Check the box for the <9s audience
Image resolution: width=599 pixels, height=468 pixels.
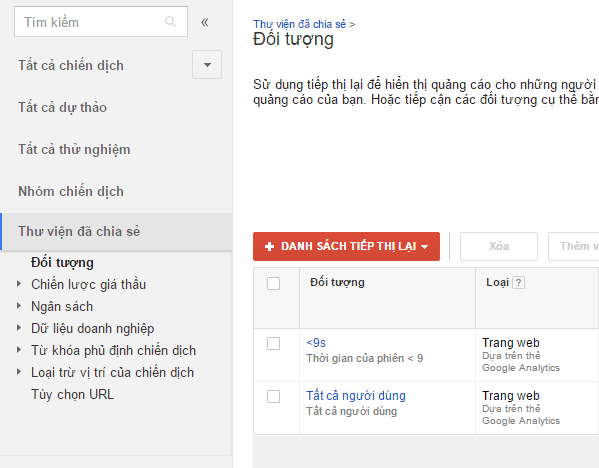click(274, 343)
